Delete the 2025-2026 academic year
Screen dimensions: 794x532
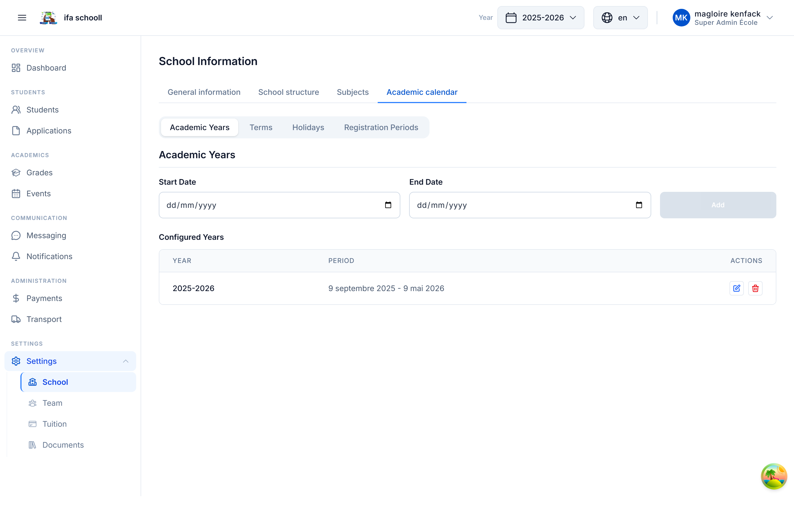755,288
